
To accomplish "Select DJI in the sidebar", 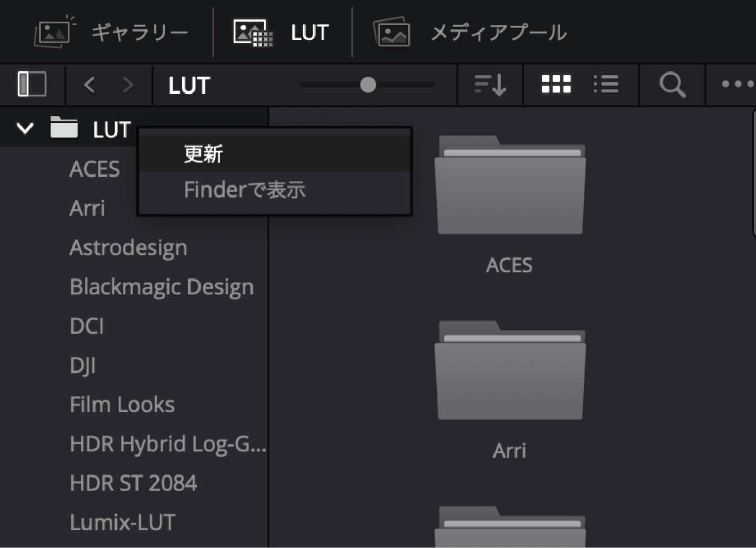I will (x=83, y=366).
